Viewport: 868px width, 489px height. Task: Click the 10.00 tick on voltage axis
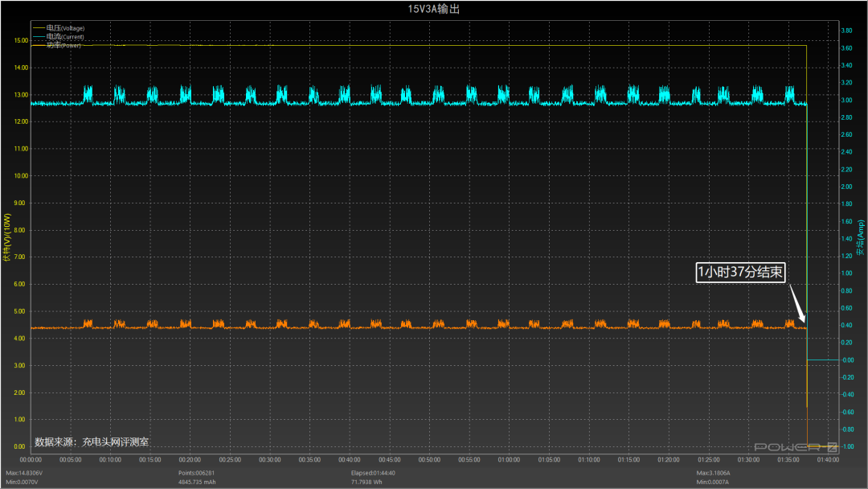(21, 175)
